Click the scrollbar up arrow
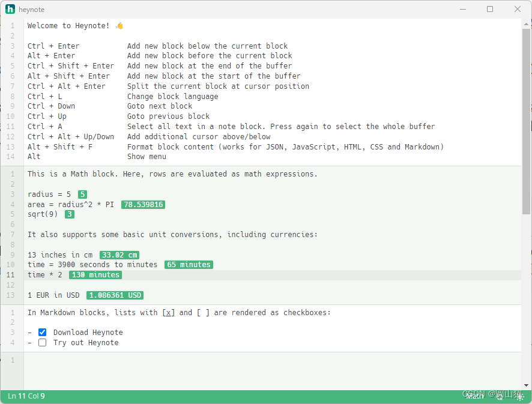 [526, 24]
